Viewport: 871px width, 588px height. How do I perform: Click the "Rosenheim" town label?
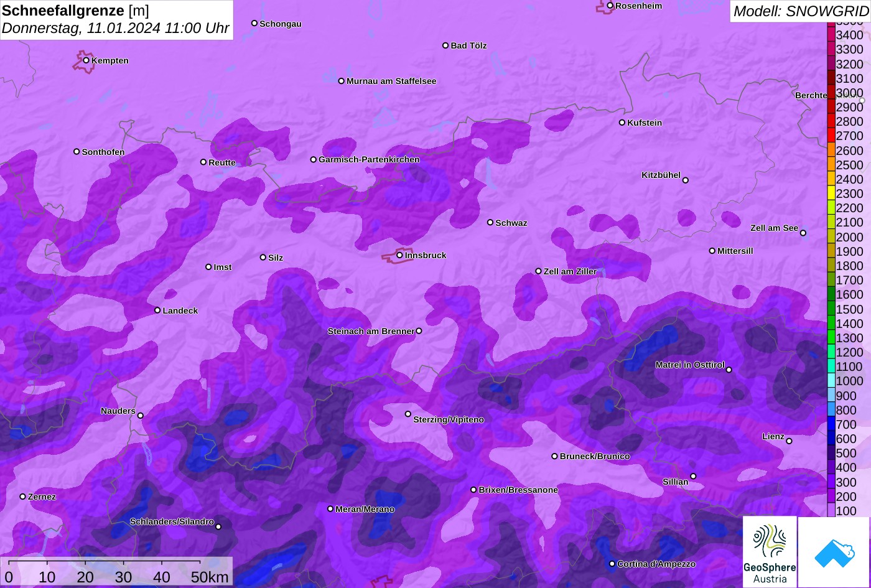(x=639, y=6)
